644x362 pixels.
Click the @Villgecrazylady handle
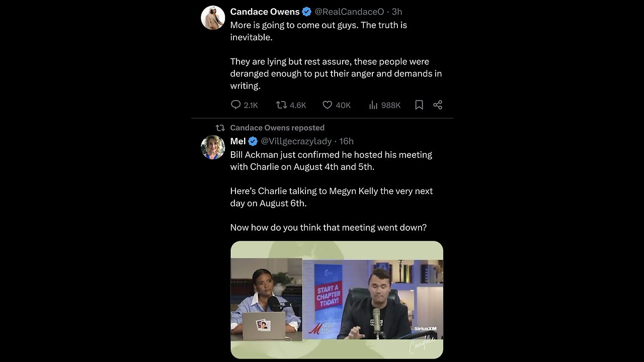point(296,141)
